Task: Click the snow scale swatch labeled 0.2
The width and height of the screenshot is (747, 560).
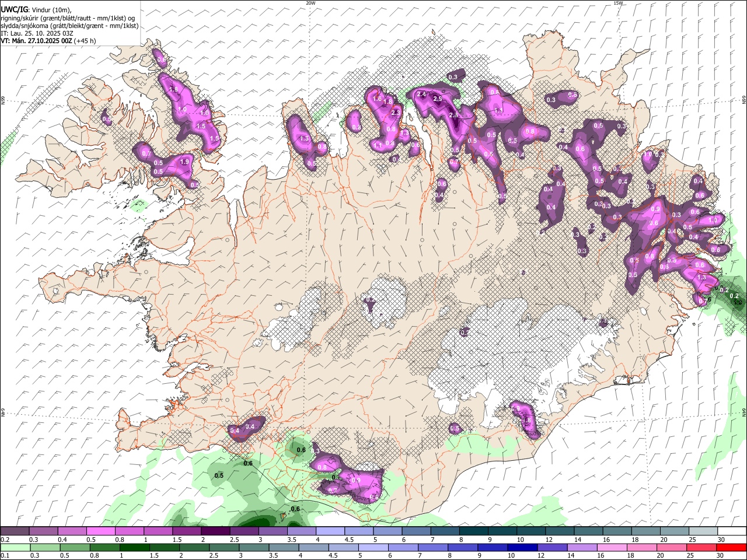Action: point(15,531)
